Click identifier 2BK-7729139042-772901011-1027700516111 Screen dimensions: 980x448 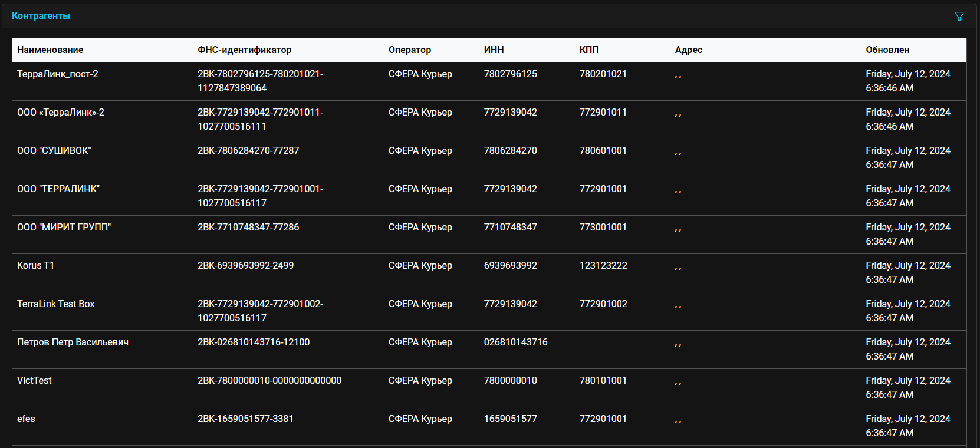pos(261,120)
